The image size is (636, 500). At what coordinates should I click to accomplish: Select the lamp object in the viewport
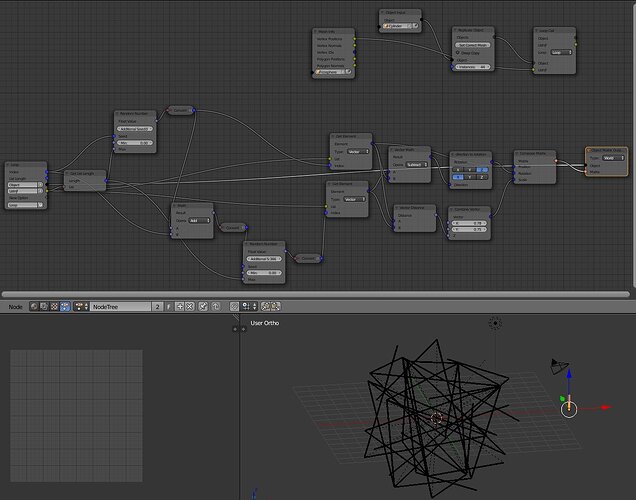[495, 323]
